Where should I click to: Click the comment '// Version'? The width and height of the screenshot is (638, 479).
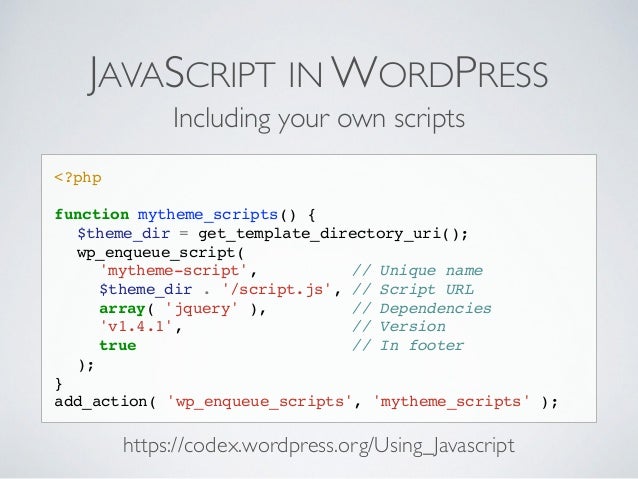pyautogui.click(x=399, y=326)
